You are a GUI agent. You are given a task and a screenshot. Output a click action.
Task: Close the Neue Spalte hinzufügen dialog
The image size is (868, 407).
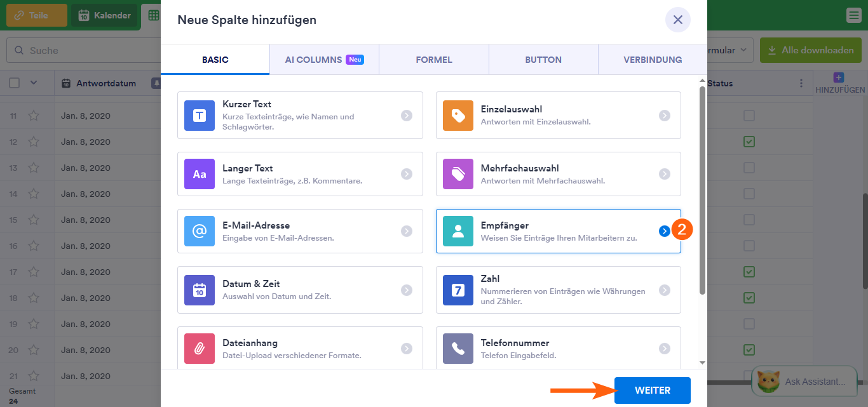coord(677,20)
